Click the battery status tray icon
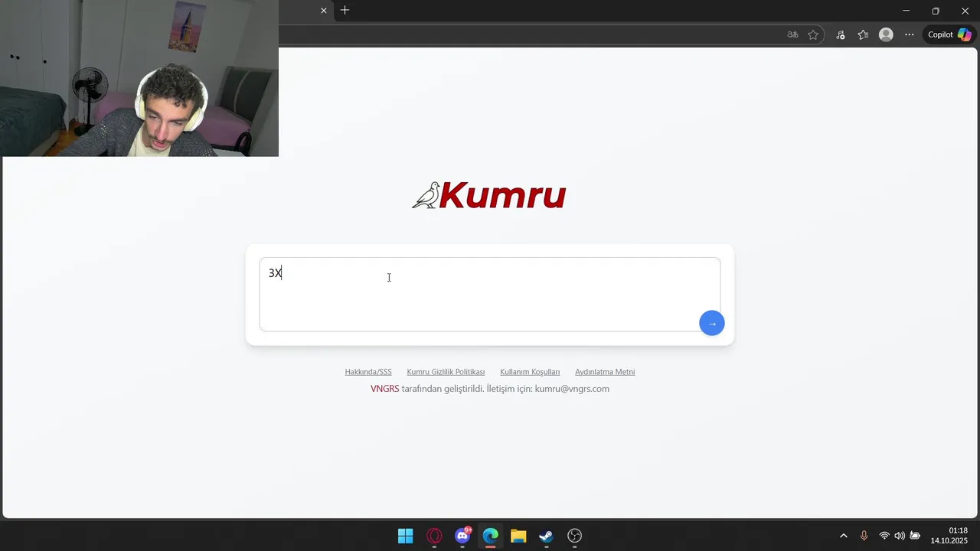This screenshot has height=551, width=980. [x=915, y=536]
